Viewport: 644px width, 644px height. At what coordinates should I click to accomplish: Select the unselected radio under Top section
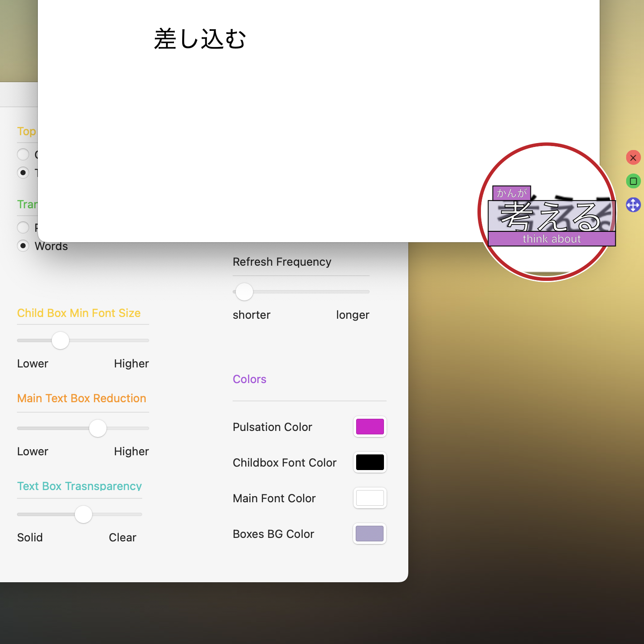click(23, 154)
